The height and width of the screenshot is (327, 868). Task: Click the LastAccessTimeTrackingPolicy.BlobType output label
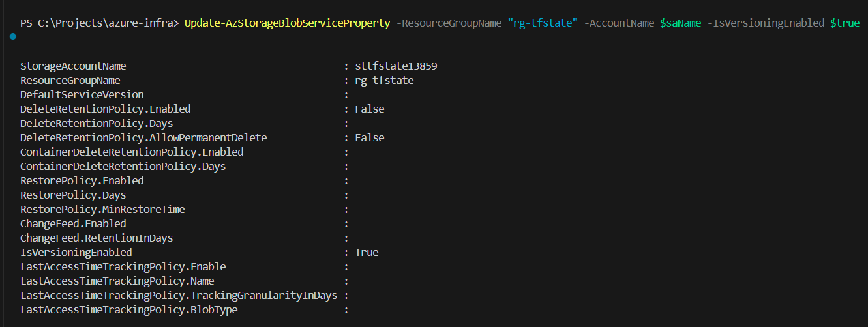(128, 310)
